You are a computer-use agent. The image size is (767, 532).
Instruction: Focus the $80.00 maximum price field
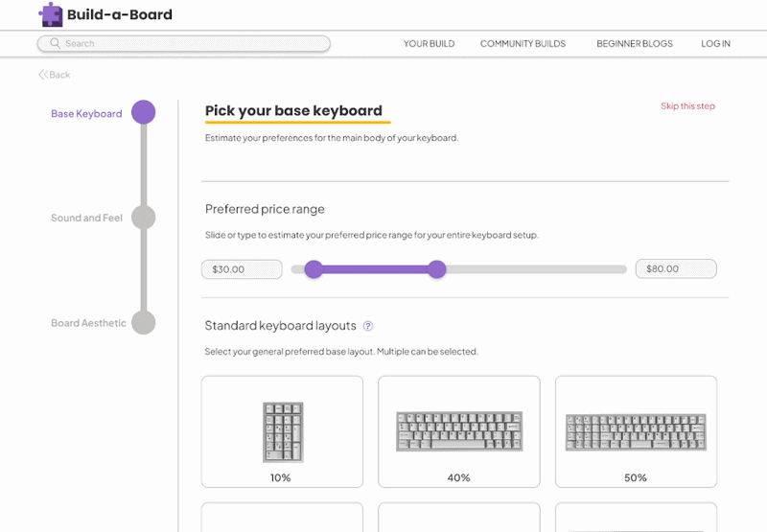676,269
